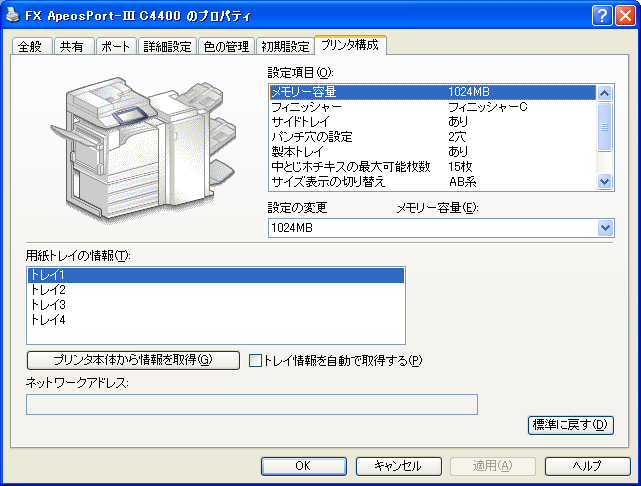Click the settings list scroll up arrow
The width and height of the screenshot is (641, 486).
point(605,93)
